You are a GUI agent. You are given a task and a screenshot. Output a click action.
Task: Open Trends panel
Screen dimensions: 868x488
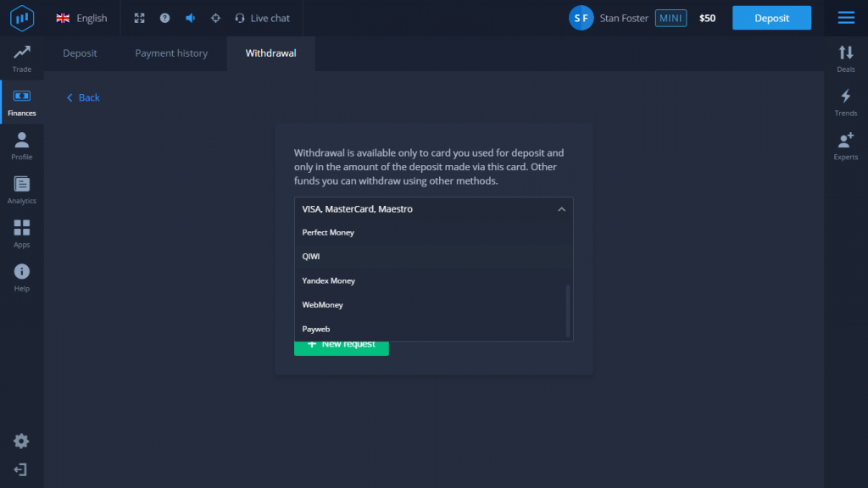[846, 103]
